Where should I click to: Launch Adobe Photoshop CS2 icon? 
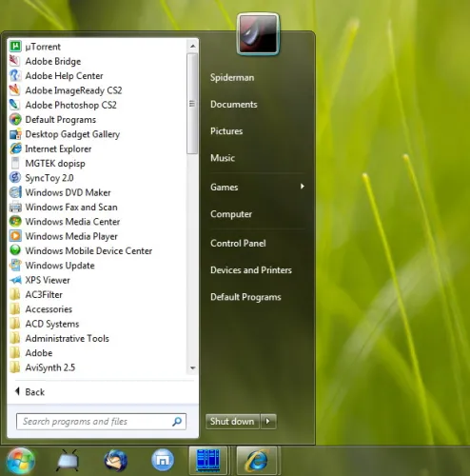(15, 105)
